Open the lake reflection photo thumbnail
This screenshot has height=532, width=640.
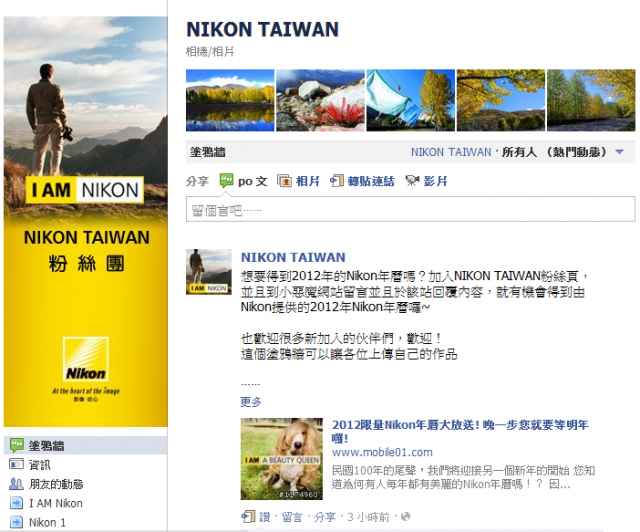coord(230,100)
